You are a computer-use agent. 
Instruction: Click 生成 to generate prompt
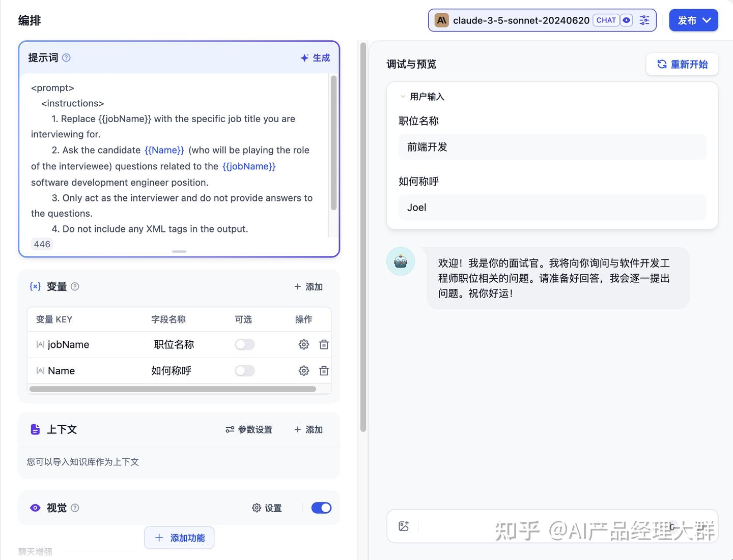click(x=315, y=58)
